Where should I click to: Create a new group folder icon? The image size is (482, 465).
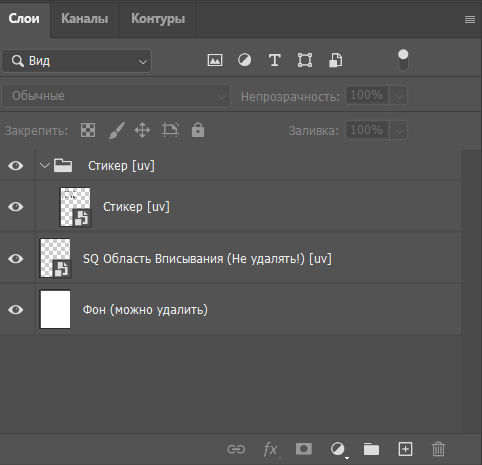371,449
